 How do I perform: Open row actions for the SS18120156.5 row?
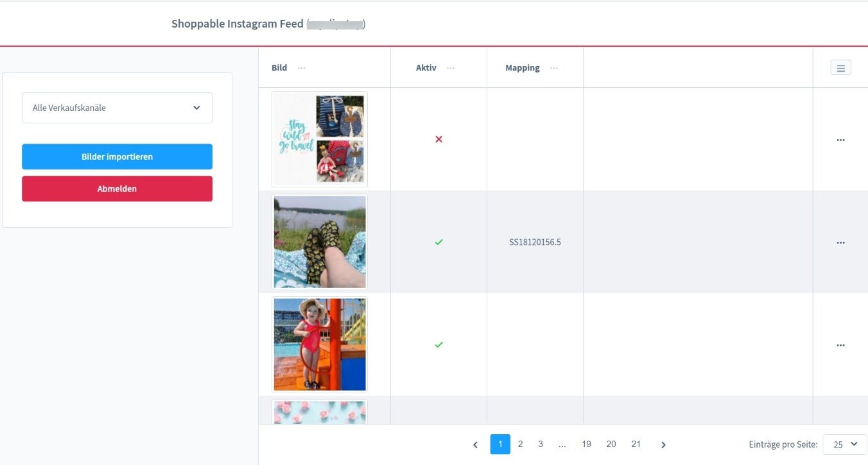[840, 242]
